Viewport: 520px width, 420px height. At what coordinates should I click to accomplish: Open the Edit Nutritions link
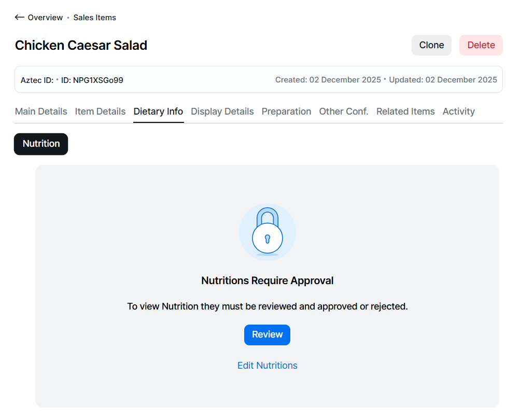coord(267,366)
